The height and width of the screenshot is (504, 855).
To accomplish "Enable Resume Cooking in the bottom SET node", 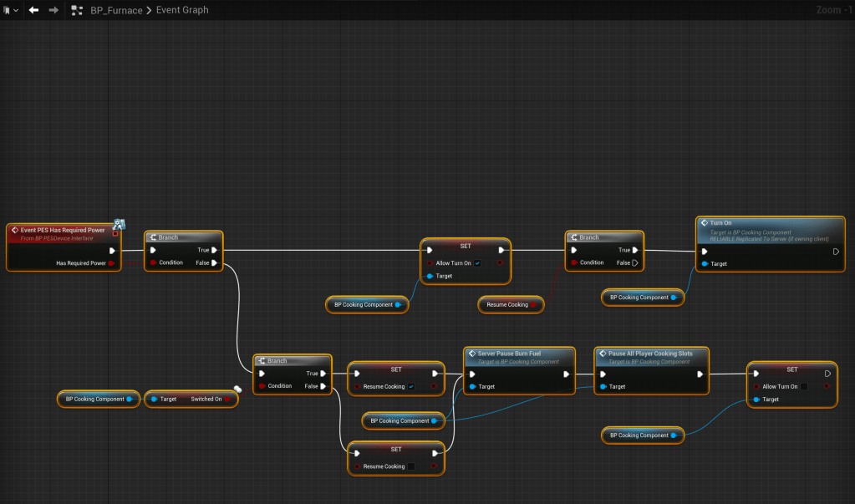I will click(x=410, y=466).
